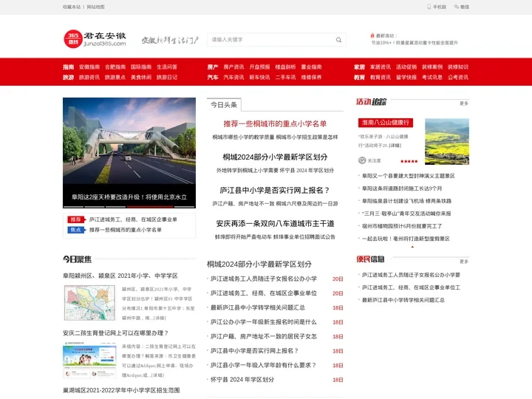The height and width of the screenshot is (399, 532).
Task: Select 汽车 category in red navigation
Action: pos(213,78)
